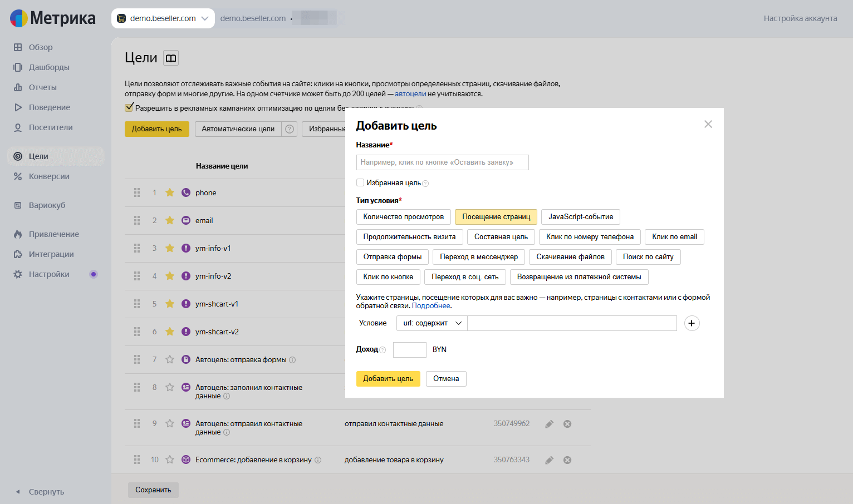
Task: Click the Отчеты sidebar icon
Action: pyautogui.click(x=18, y=87)
